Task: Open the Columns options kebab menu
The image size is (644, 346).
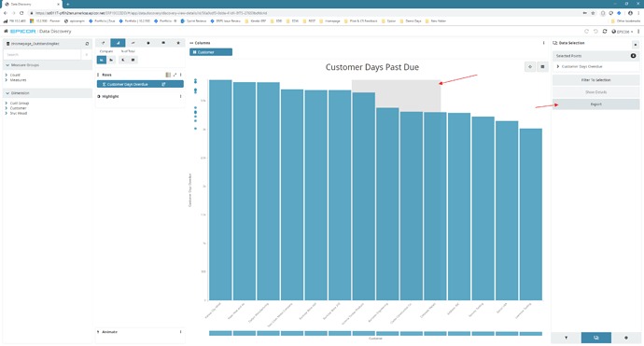Action: pyautogui.click(x=544, y=43)
